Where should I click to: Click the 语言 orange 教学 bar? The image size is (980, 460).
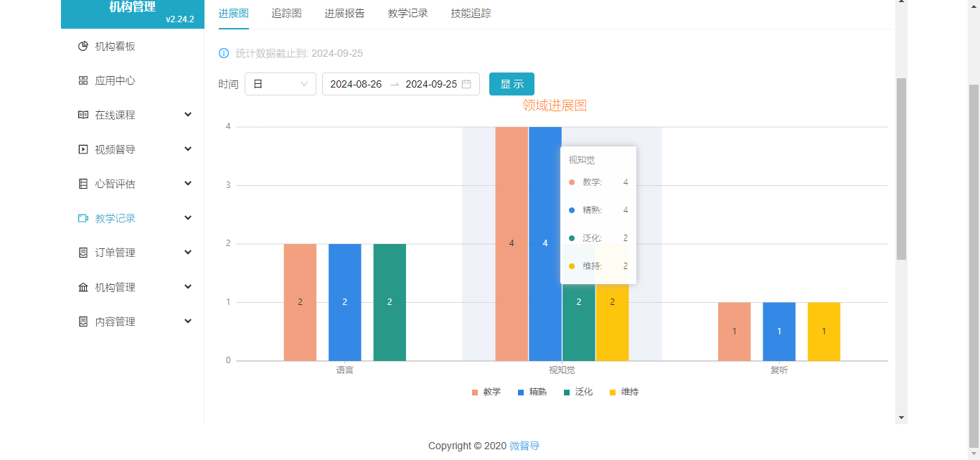(x=300, y=302)
